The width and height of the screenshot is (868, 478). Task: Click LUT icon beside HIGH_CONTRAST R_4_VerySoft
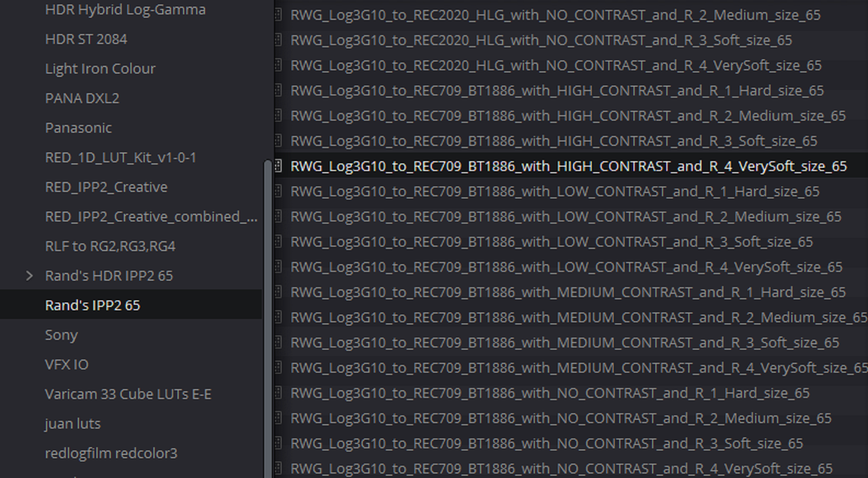click(278, 166)
